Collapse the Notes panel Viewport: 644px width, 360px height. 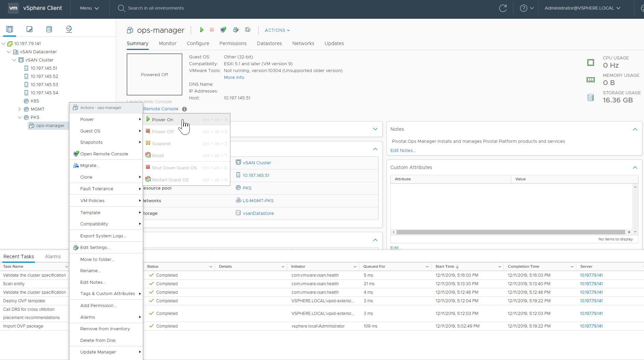(635, 129)
